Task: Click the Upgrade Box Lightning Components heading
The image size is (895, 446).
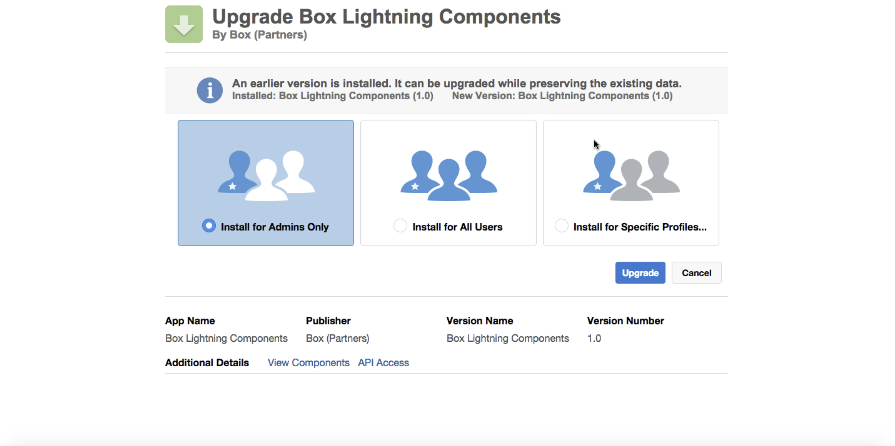Action: tap(386, 17)
